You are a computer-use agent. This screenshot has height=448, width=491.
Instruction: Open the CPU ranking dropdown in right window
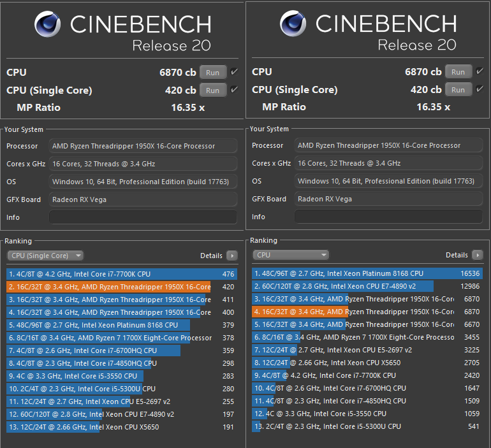click(x=291, y=255)
